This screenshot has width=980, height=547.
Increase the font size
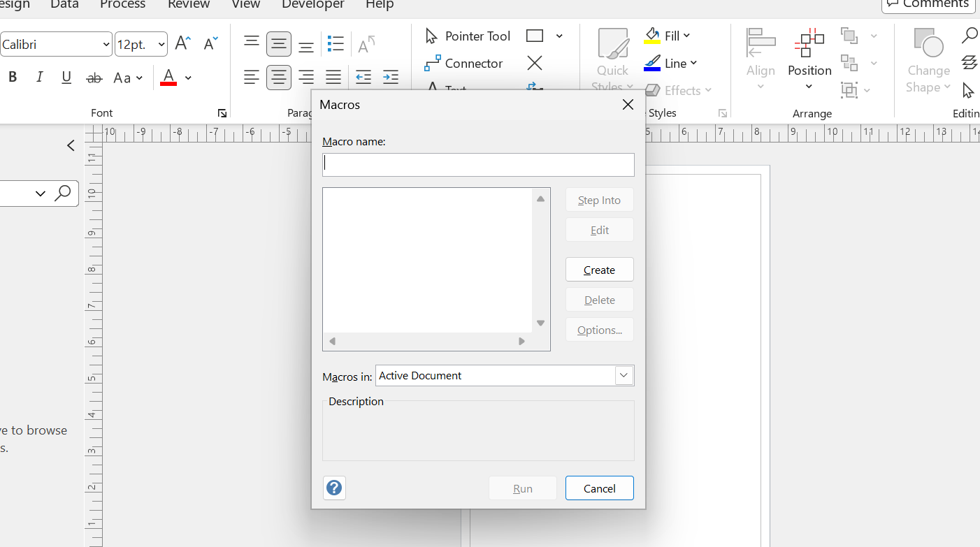coord(182,44)
